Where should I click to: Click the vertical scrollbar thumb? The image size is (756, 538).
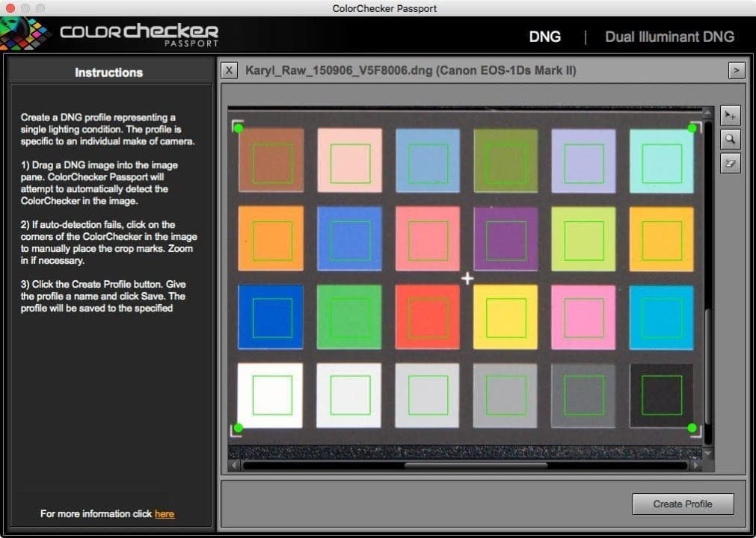[x=707, y=366]
